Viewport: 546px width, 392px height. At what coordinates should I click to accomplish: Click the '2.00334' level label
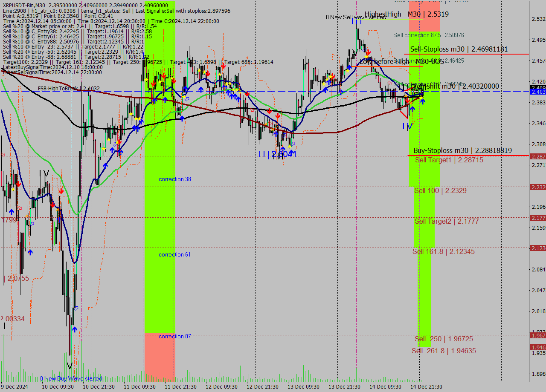[x=13, y=319]
